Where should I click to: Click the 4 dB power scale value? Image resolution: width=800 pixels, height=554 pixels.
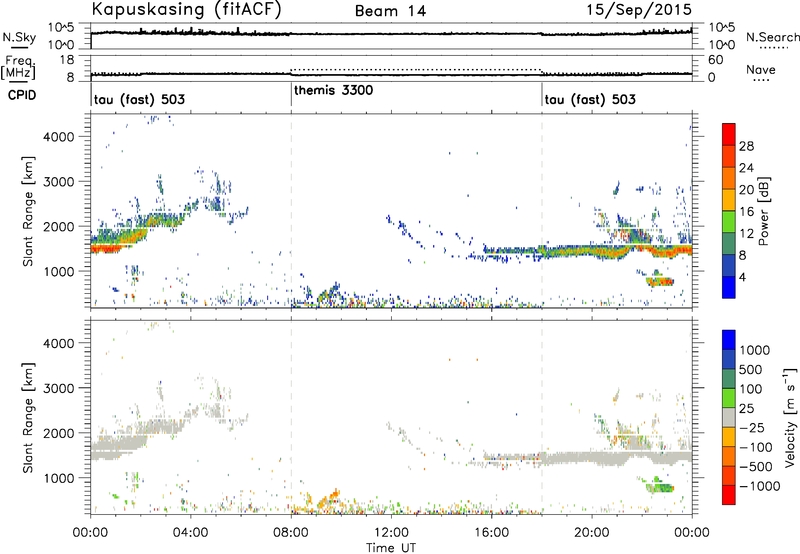pos(742,277)
